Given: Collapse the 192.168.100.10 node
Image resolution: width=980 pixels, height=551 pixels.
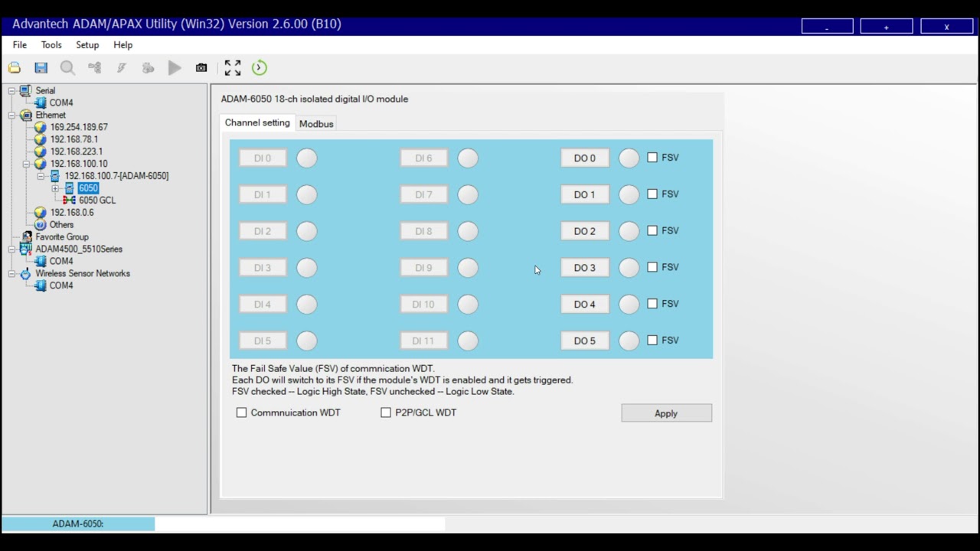Looking at the screenshot, I should 26,164.
